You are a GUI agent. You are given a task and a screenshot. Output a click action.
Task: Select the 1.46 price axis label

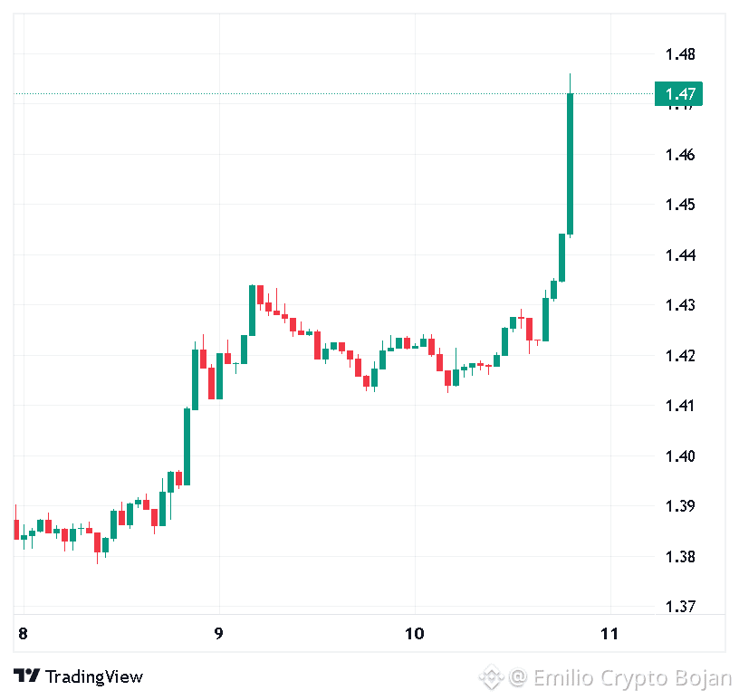[680, 155]
